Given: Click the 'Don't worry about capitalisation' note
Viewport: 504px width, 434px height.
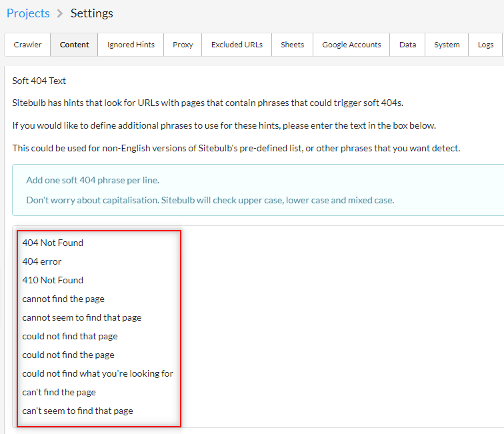Looking at the screenshot, I should (x=210, y=200).
